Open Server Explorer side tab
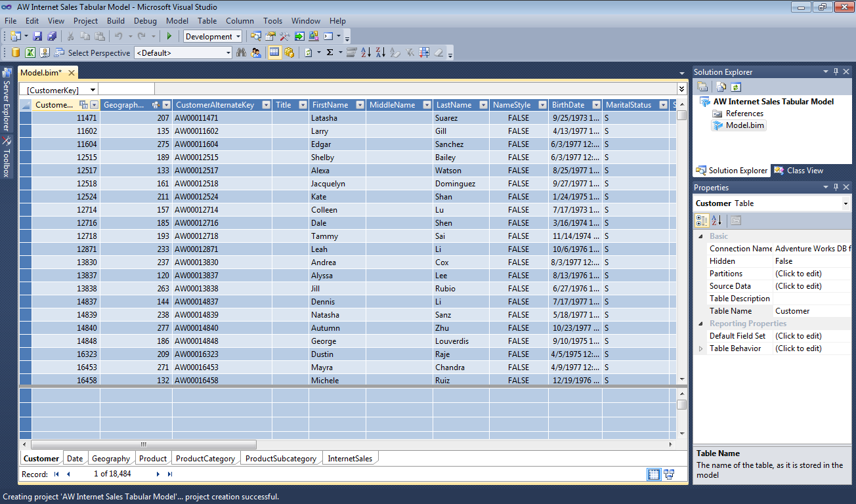The height and width of the screenshot is (504, 856). click(x=7, y=99)
